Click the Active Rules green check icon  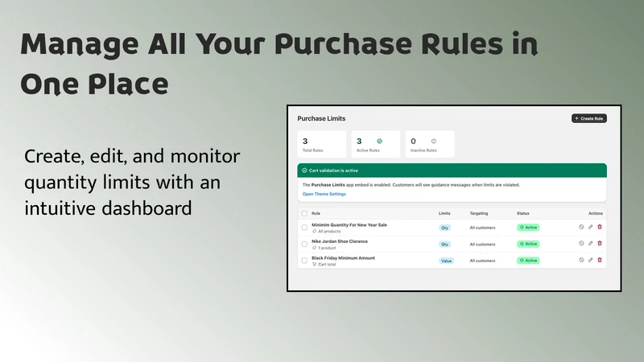point(379,142)
